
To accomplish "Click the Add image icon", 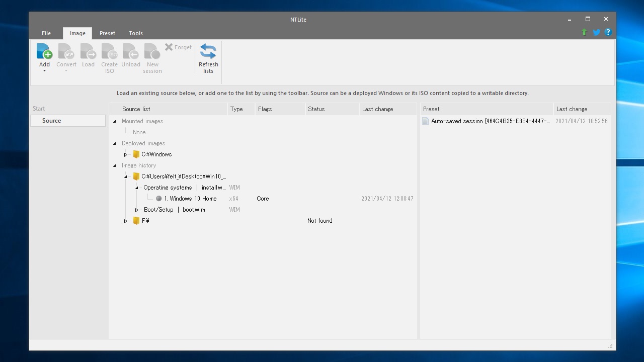I will click(x=44, y=51).
